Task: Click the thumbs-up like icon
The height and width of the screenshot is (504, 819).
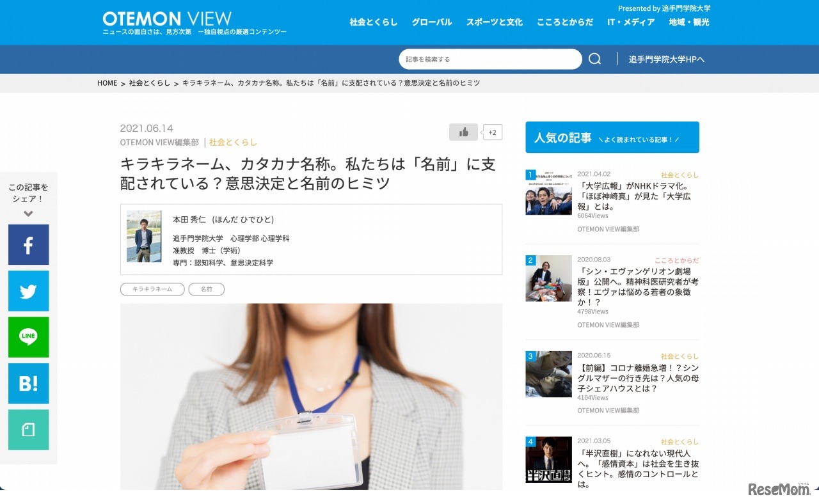Action: click(x=463, y=132)
